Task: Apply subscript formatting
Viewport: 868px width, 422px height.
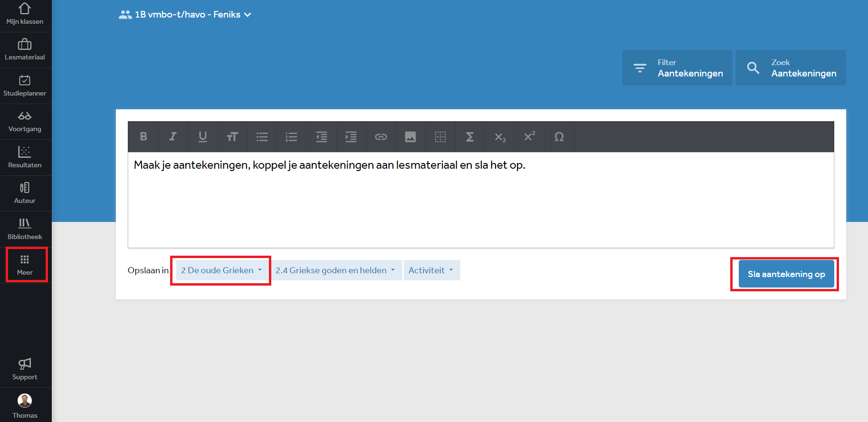Action: (500, 137)
